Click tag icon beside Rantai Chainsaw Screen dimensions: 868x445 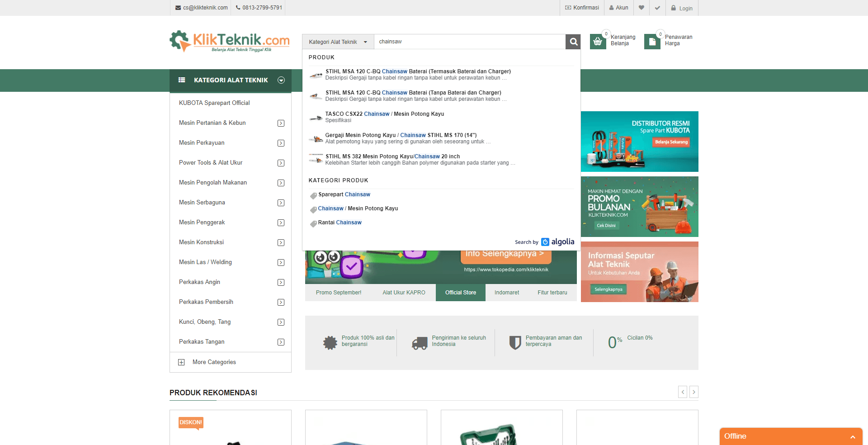click(x=313, y=223)
